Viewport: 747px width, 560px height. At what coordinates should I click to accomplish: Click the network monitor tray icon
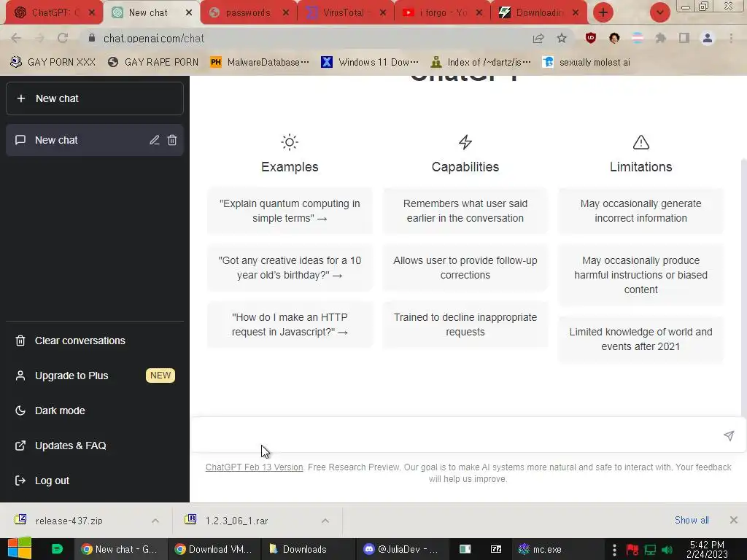pos(650,550)
